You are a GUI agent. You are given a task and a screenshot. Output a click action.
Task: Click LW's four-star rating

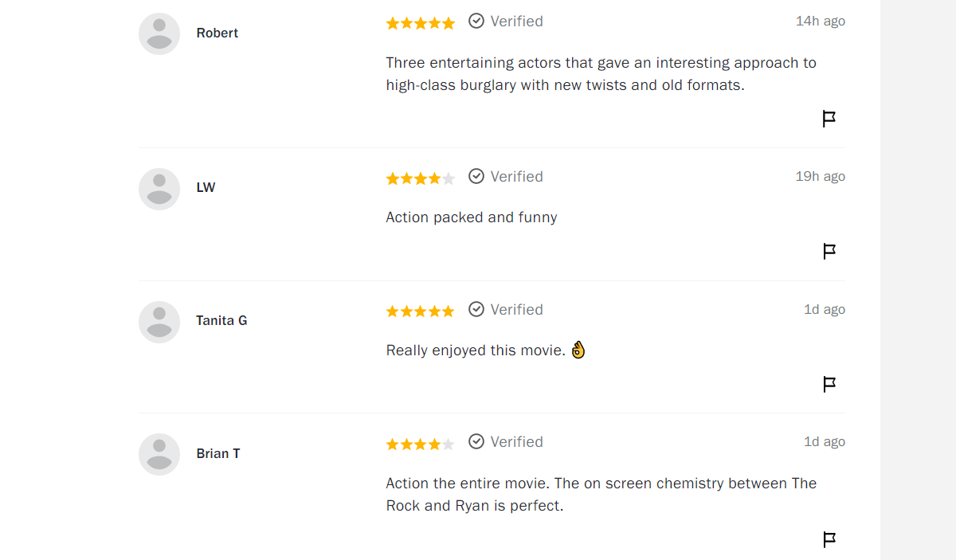click(x=420, y=178)
